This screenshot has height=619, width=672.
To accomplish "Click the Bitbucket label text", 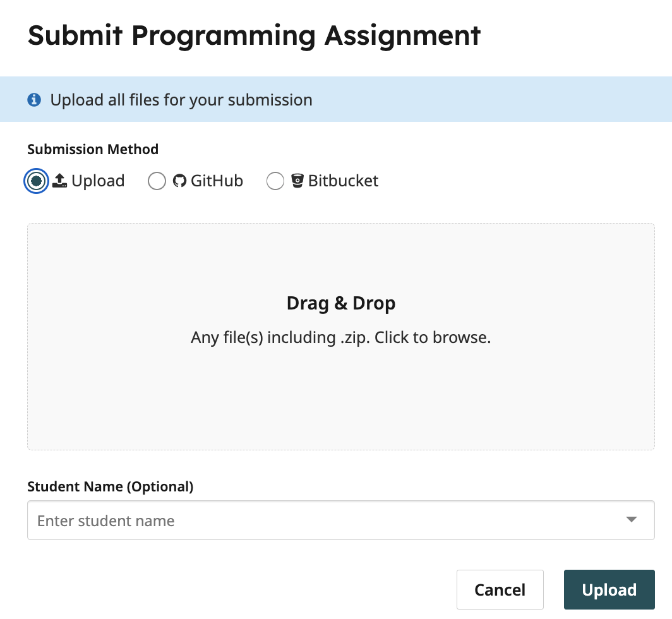I will point(343,181).
